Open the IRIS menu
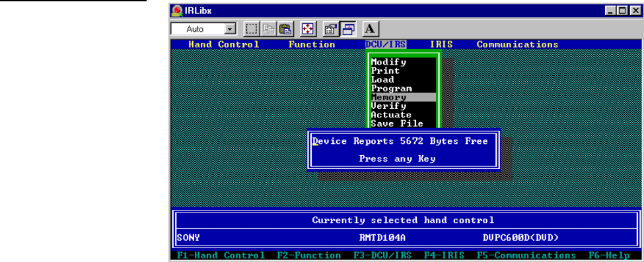This screenshot has width=644, height=262. (441, 44)
